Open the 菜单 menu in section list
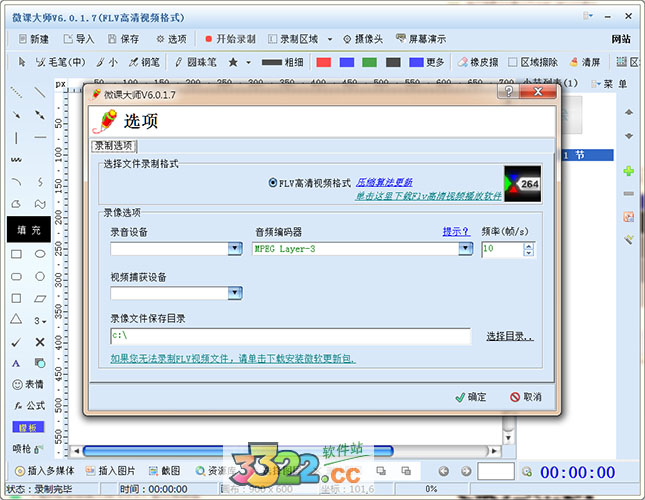 click(610, 84)
